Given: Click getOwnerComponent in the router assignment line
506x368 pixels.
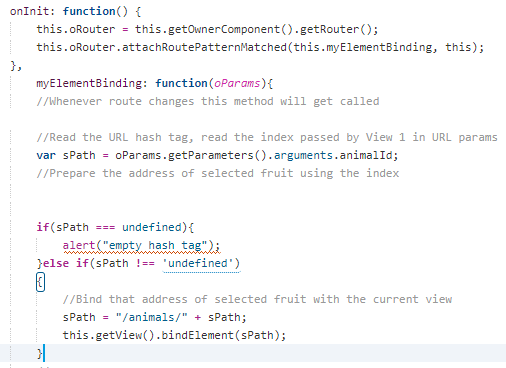Looking at the screenshot, I should pyautogui.click(x=223, y=29).
